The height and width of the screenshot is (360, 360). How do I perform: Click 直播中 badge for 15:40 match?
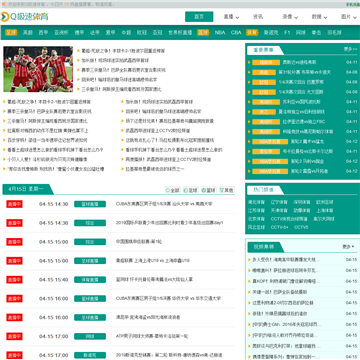(14, 280)
